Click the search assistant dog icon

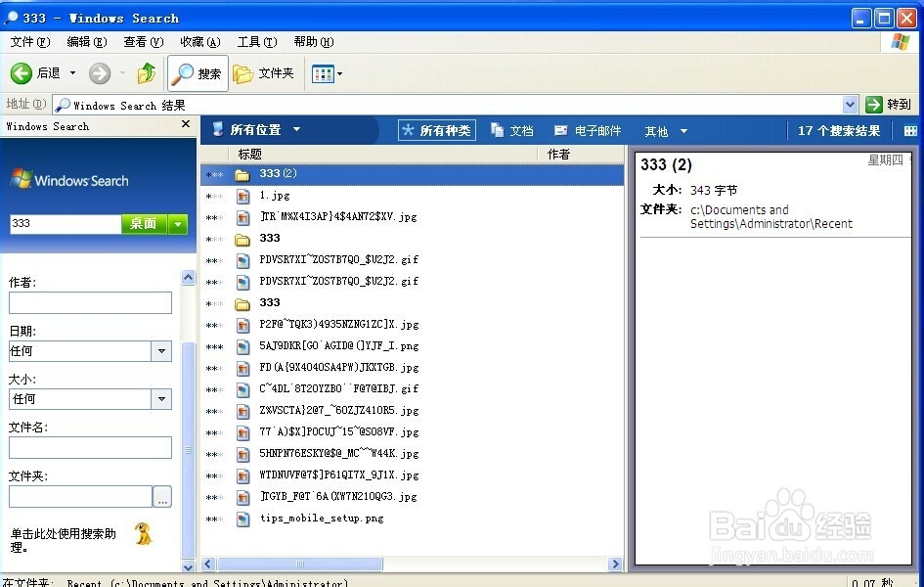pos(143,534)
